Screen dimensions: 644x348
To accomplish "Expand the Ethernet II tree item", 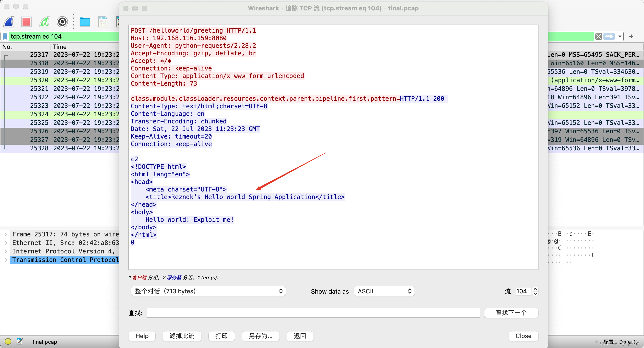I will 6,243.
